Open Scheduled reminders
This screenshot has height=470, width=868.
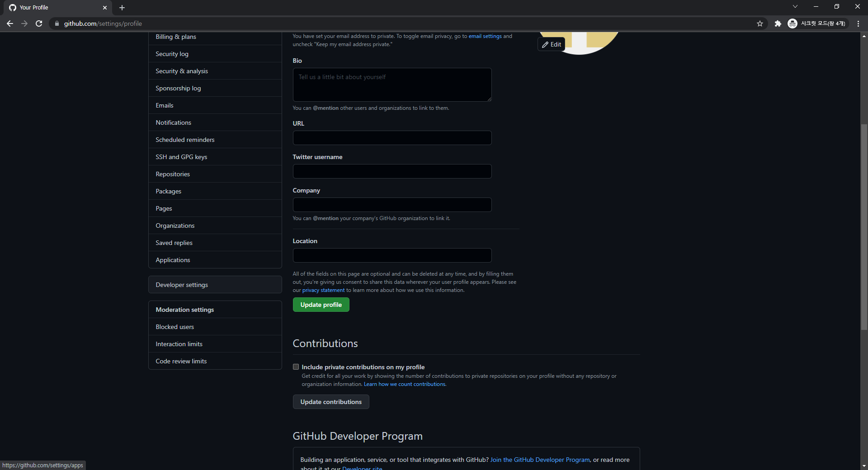tap(215, 140)
